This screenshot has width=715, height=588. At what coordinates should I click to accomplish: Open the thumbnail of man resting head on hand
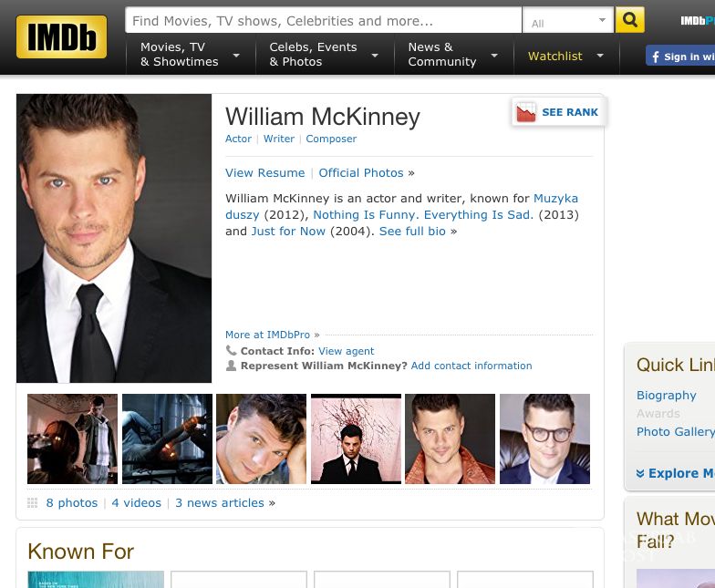(x=261, y=439)
